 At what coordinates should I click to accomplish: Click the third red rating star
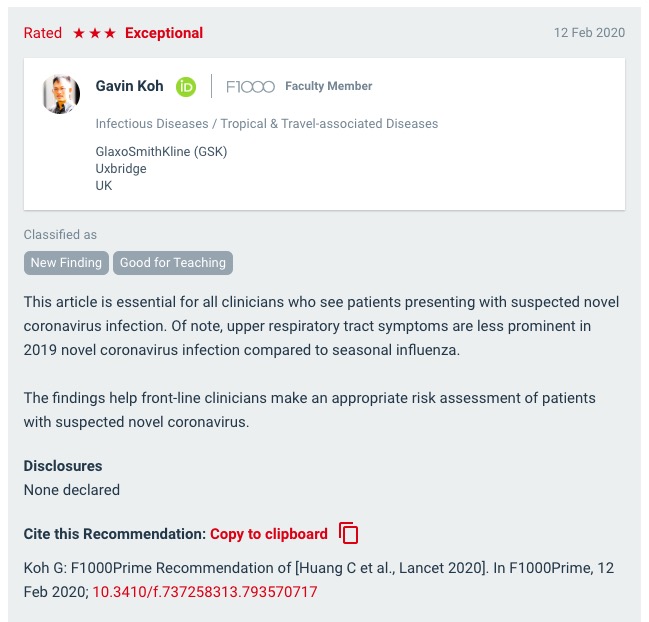click(110, 33)
